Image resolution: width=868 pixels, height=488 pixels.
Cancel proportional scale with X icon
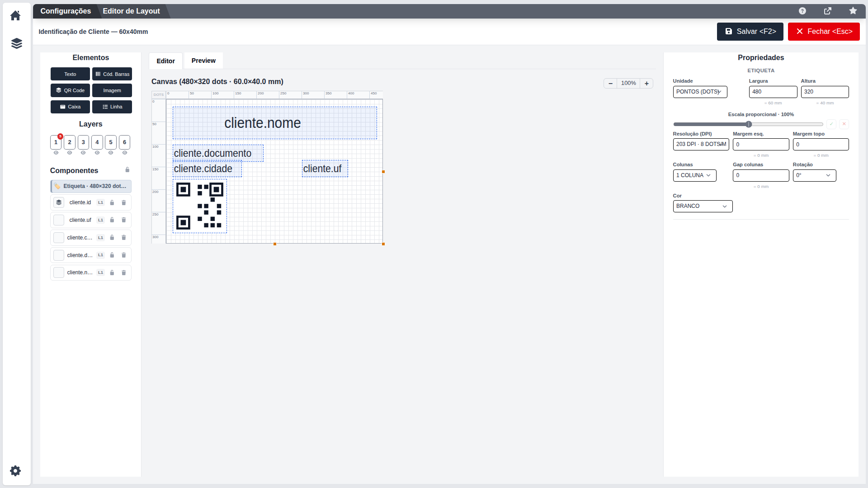click(x=844, y=124)
